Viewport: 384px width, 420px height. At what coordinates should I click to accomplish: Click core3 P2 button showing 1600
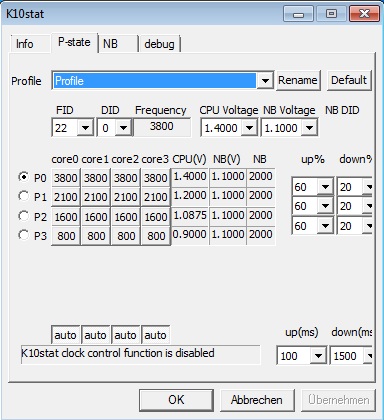pyautogui.click(x=156, y=217)
